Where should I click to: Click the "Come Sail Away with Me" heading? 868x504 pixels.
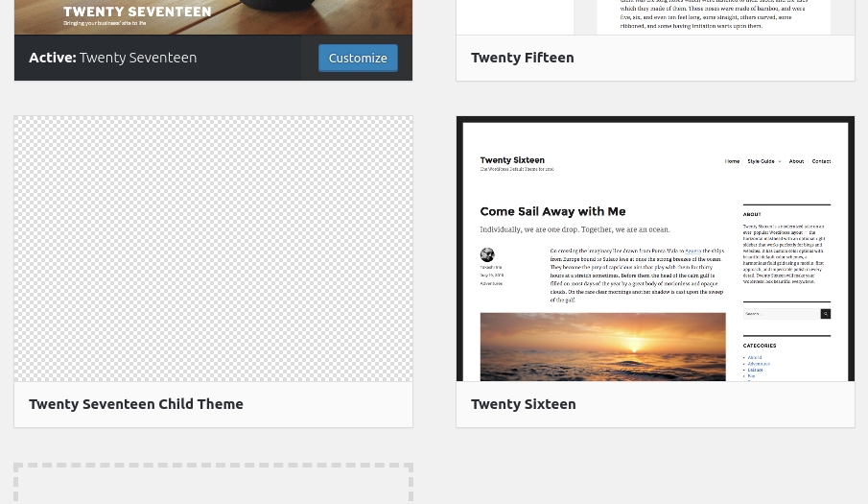tap(552, 211)
